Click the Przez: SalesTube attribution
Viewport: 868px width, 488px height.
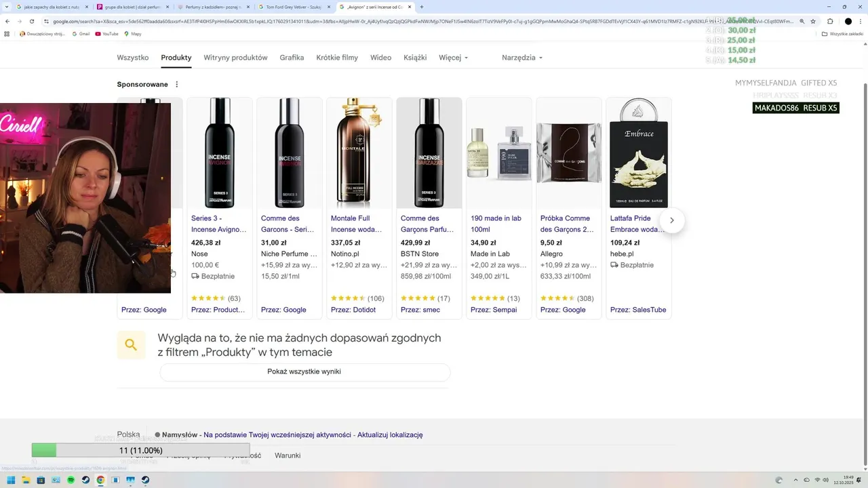pos(638,310)
